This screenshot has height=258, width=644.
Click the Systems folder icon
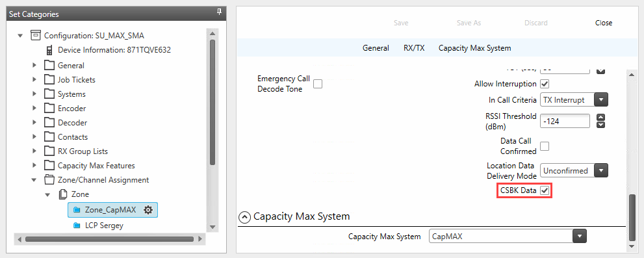tap(49, 94)
